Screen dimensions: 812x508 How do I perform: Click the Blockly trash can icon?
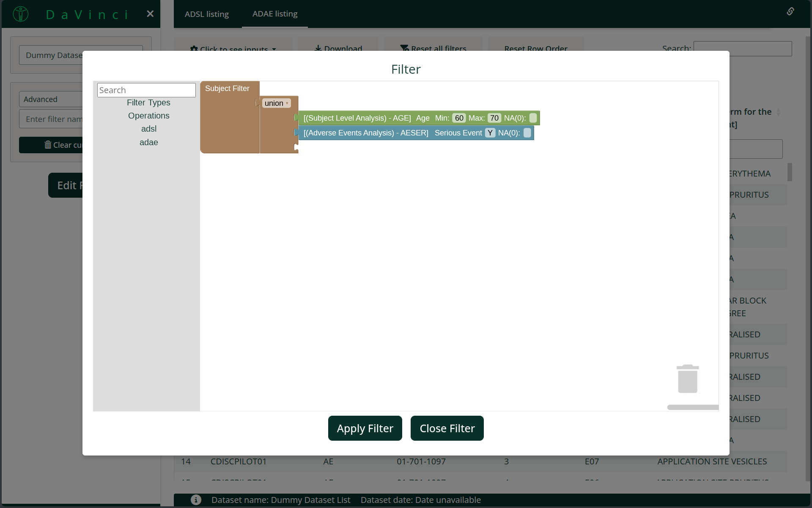pos(687,379)
